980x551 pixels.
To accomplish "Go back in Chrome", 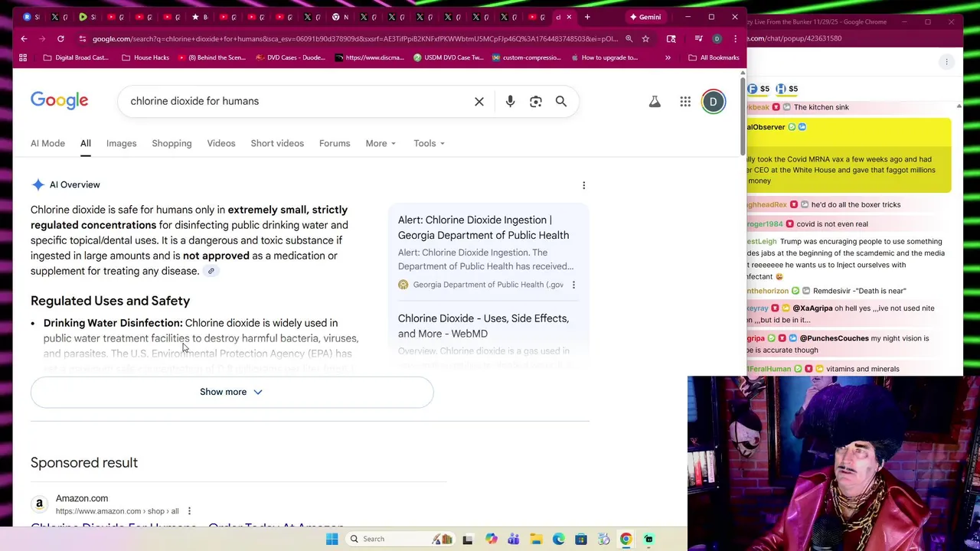I will 24,38.
